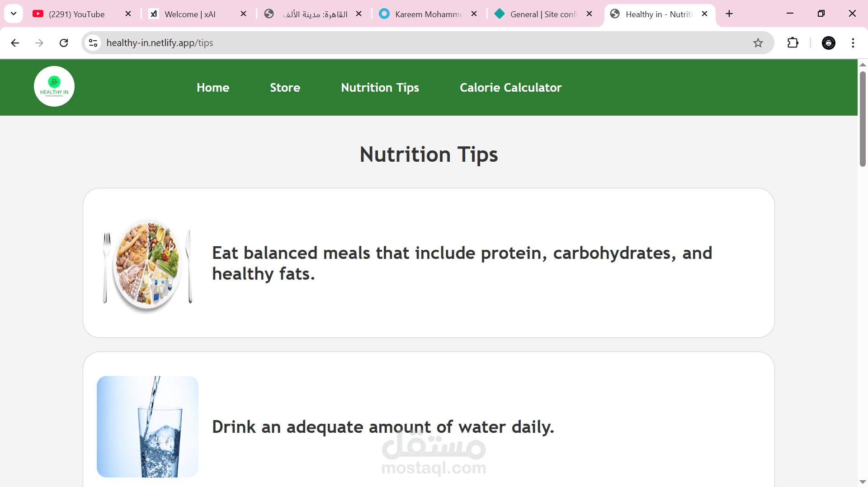Go back to the previous page
This screenshot has width=868, height=487.
point(15,43)
